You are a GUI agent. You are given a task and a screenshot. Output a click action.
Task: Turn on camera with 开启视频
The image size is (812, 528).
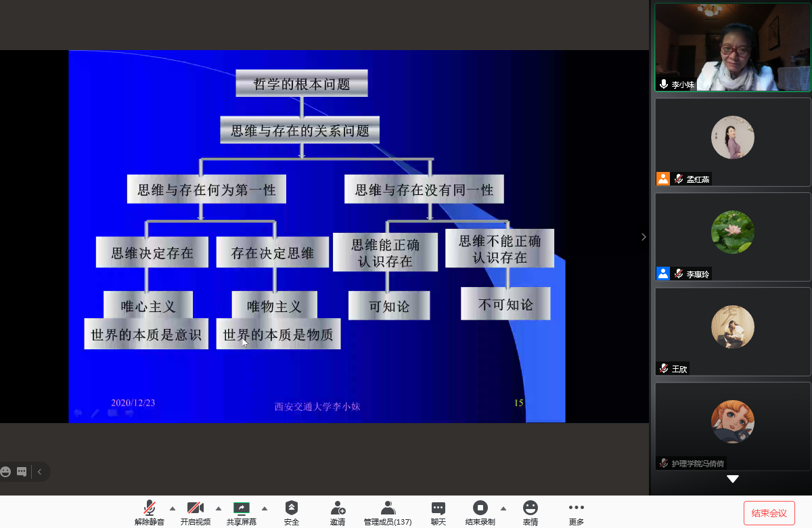point(195,508)
